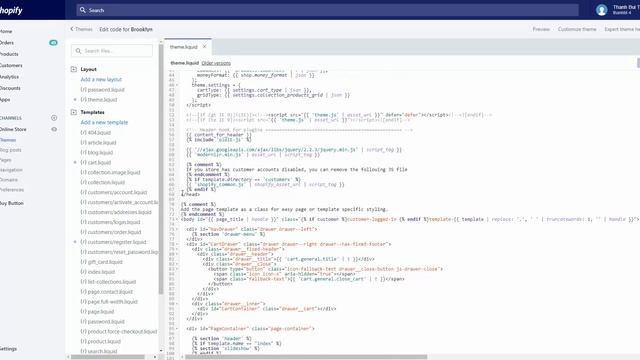Open password.liquid under Templates
Screen dimensions: 640x360
102,322
